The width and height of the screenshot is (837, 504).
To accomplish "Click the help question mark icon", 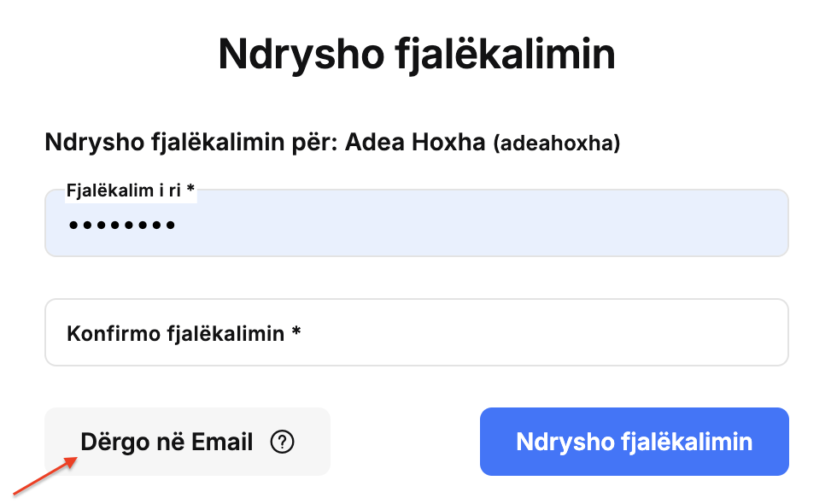I will point(282,442).
